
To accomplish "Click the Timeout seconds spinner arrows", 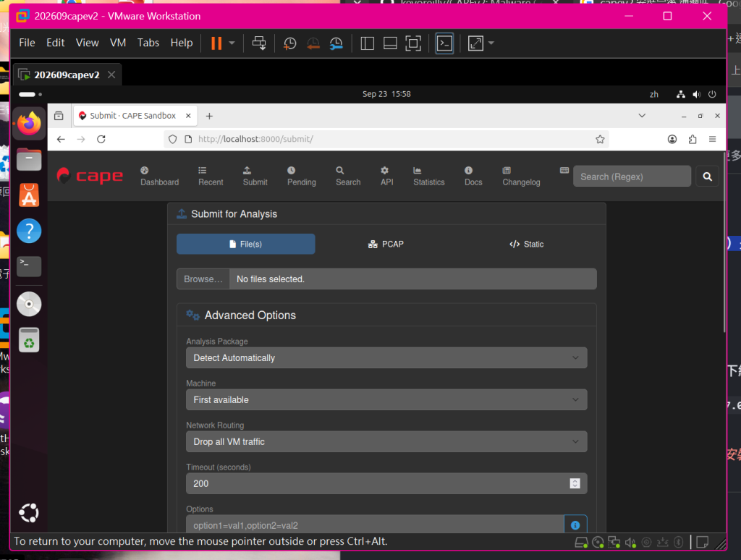I will 575,483.
